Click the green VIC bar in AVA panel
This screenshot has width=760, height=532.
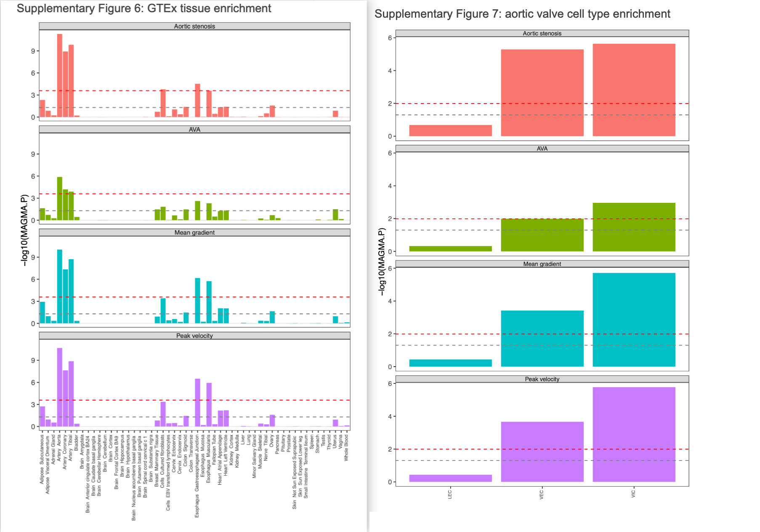coord(634,227)
